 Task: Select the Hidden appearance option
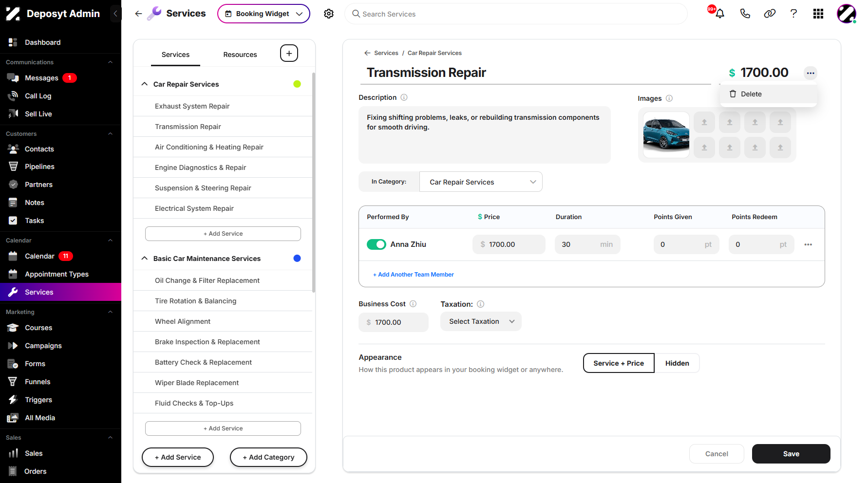677,363
